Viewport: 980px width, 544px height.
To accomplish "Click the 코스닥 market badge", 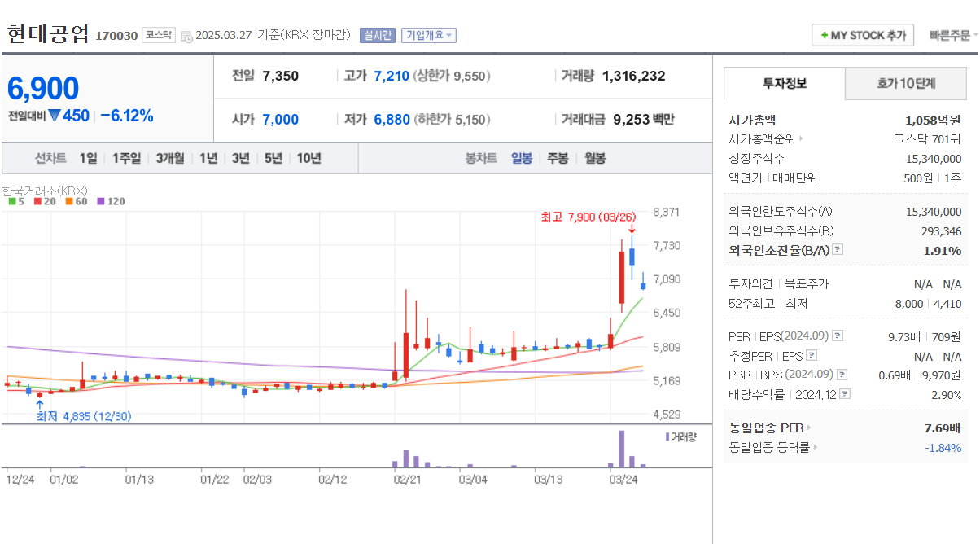I will point(158,35).
